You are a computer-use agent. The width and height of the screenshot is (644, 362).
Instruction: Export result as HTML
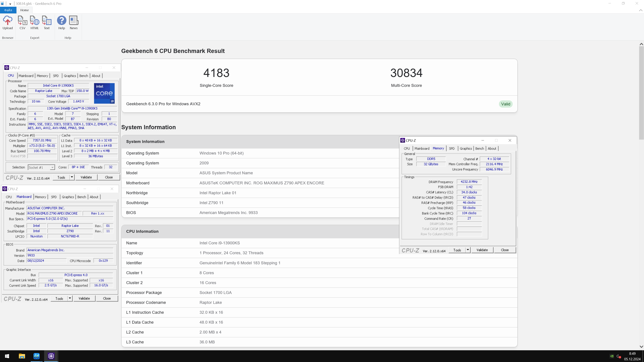click(x=35, y=23)
